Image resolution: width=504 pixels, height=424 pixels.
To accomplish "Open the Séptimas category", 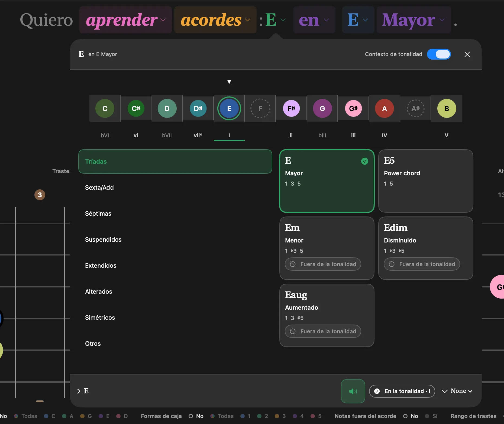I will tap(175, 213).
